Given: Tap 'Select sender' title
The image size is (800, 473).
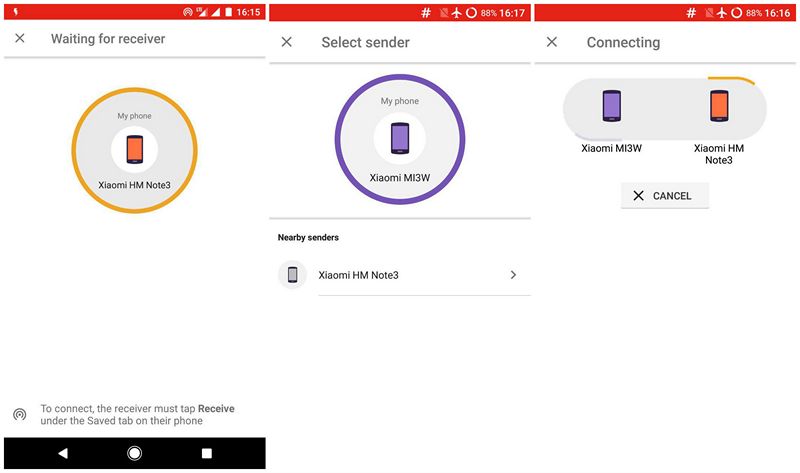Looking at the screenshot, I should pos(365,42).
